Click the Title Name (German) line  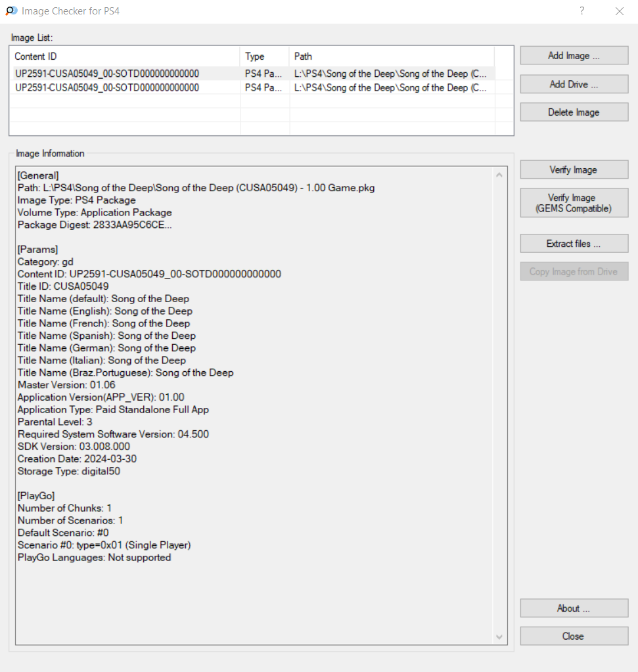(106, 348)
